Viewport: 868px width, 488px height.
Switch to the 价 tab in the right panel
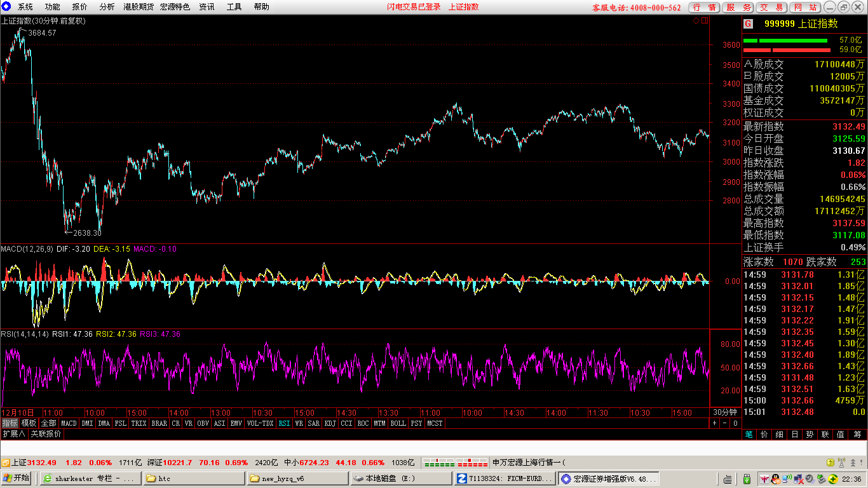(764, 435)
